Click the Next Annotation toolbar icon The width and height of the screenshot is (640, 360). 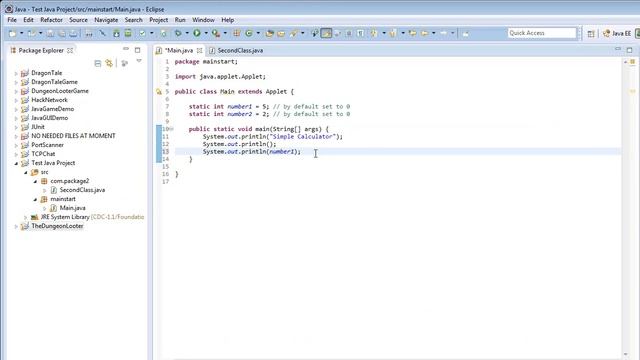pos(373,33)
